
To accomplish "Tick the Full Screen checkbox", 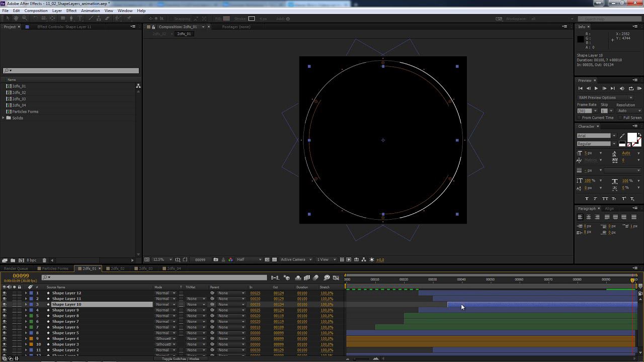I will 620,118.
